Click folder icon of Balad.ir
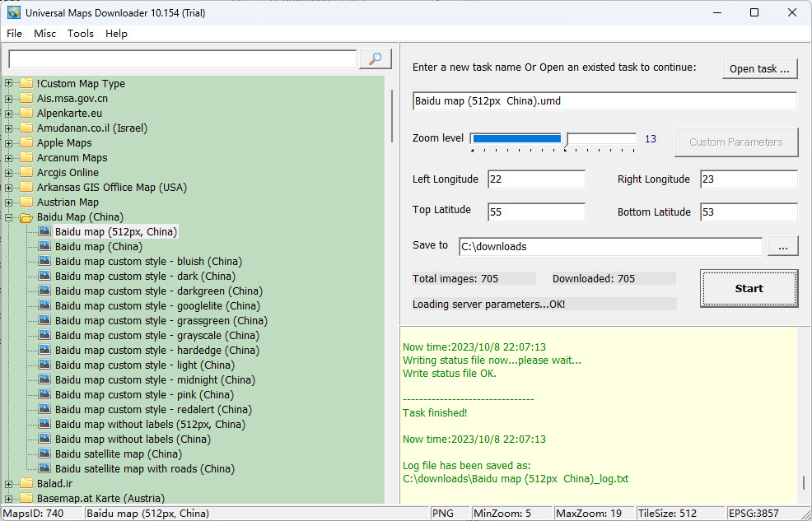This screenshot has height=521, width=812. [x=26, y=484]
